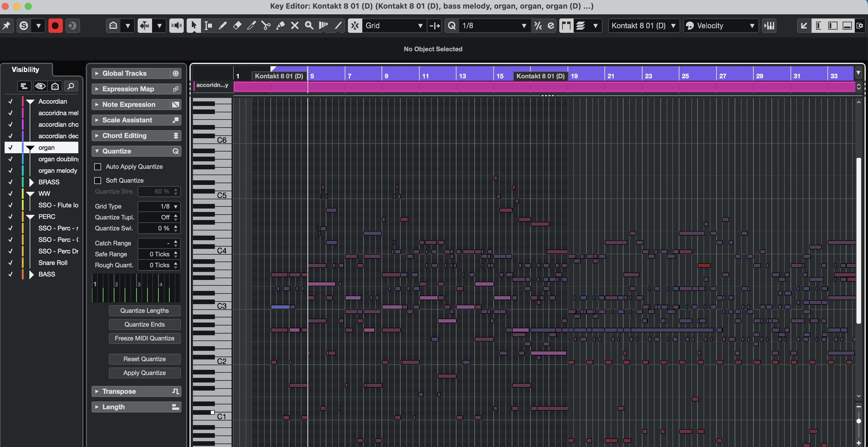Select the Line tool
Viewport: 868px width, 447px height.
338,26
